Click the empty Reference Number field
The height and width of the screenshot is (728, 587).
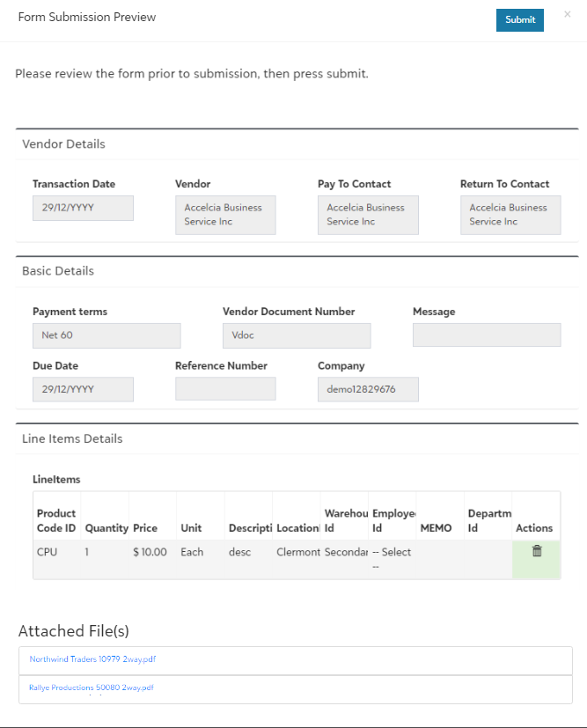click(225, 388)
